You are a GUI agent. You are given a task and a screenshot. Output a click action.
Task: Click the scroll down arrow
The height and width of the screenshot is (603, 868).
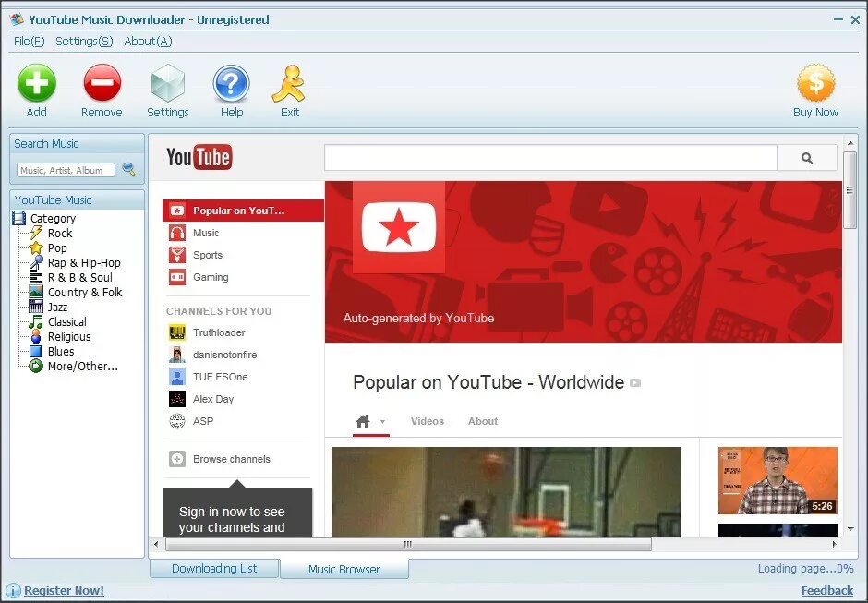pyautogui.click(x=850, y=529)
